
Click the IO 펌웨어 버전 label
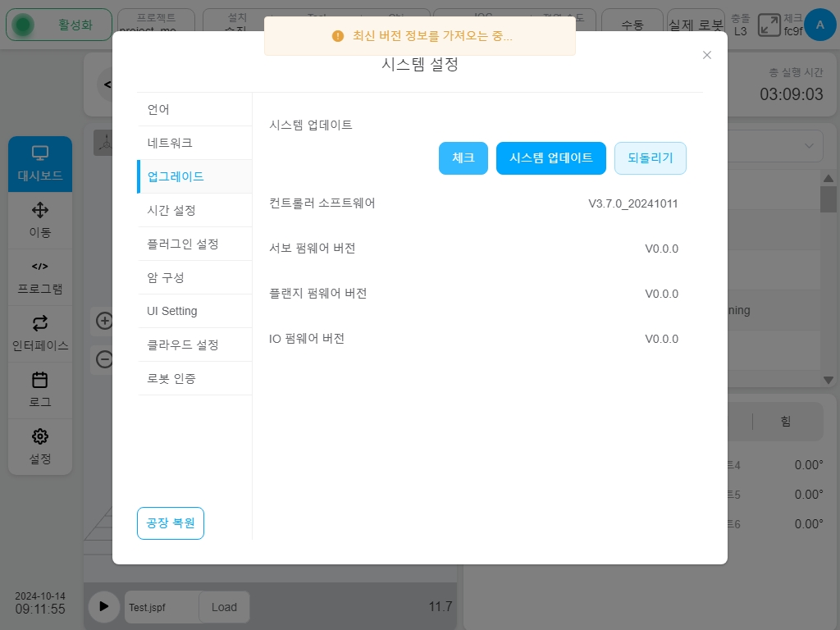pos(307,339)
